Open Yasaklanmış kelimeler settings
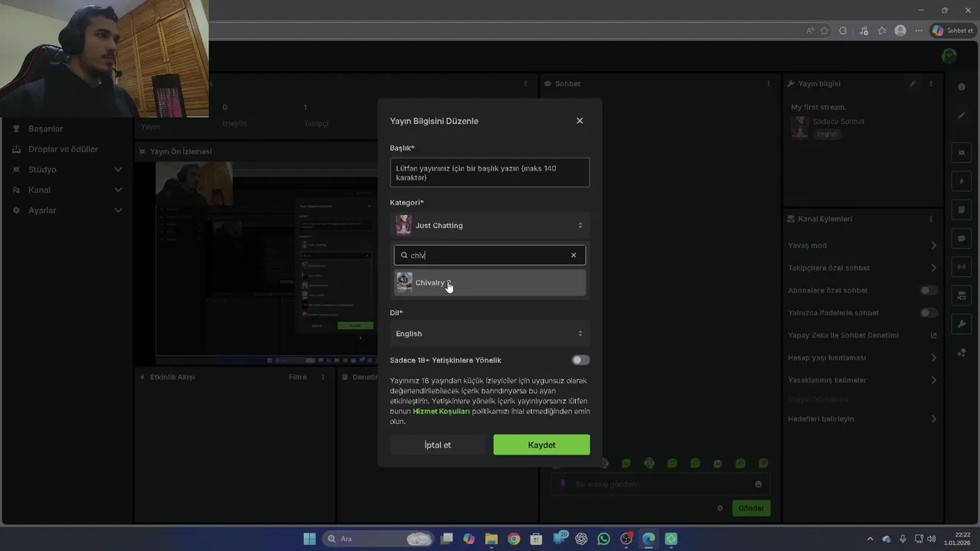Image resolution: width=980 pixels, height=551 pixels. pos(862,380)
